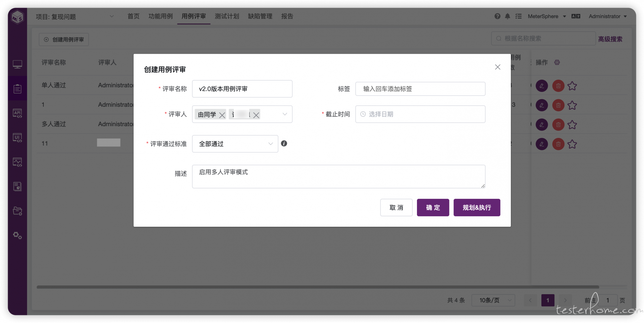The image size is (644, 323).
Task: Edit the 多人通过 review row
Action: pyautogui.click(x=542, y=125)
